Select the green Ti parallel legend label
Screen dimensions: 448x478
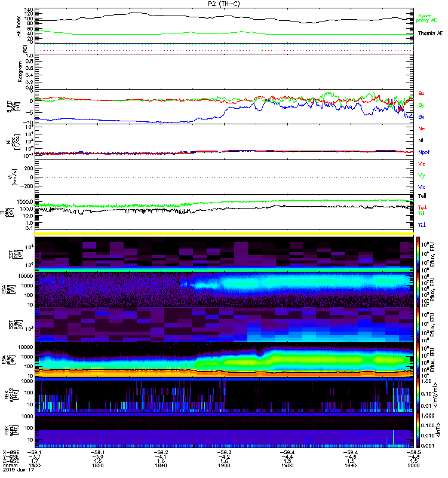coord(421,213)
